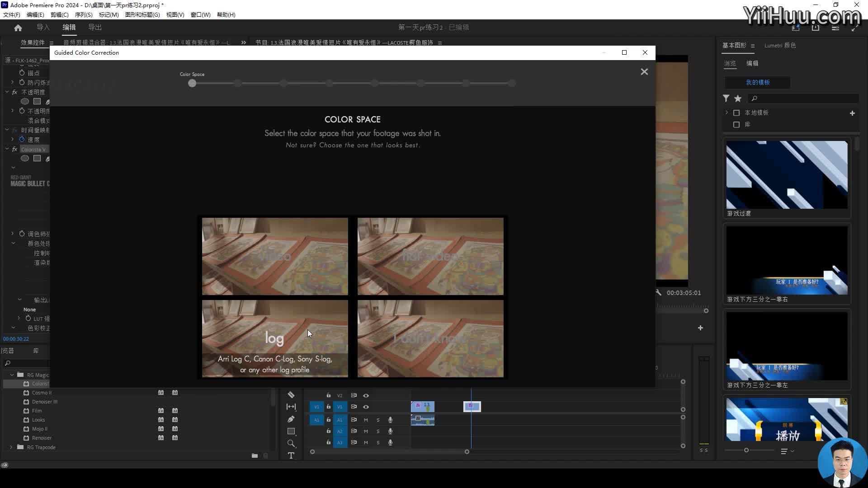Open the File menu

point(12,15)
